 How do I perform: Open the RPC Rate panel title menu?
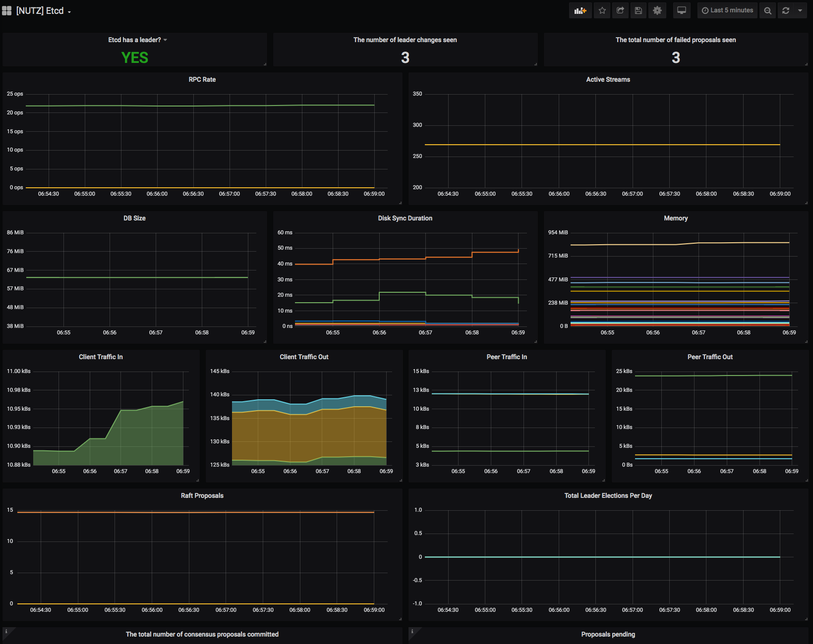pyautogui.click(x=202, y=80)
